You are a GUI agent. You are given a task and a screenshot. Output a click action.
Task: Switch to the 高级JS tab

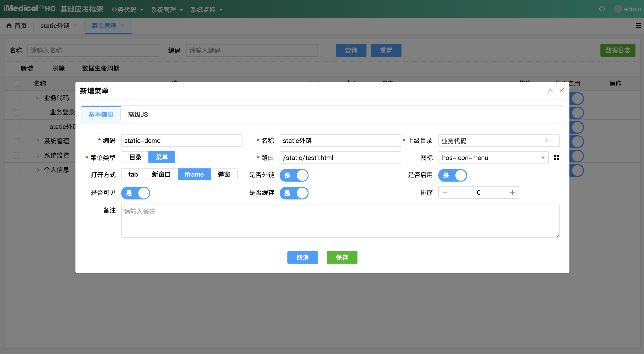click(x=138, y=114)
